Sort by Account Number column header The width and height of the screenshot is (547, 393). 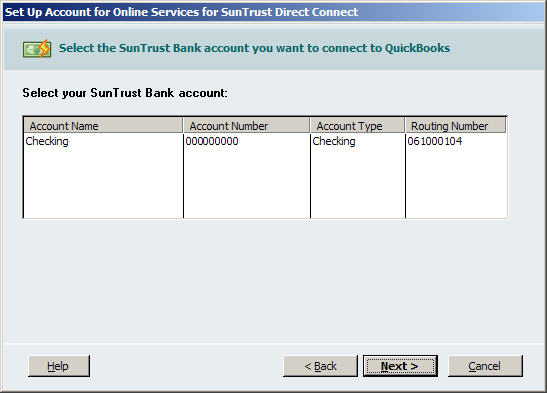pos(246,126)
